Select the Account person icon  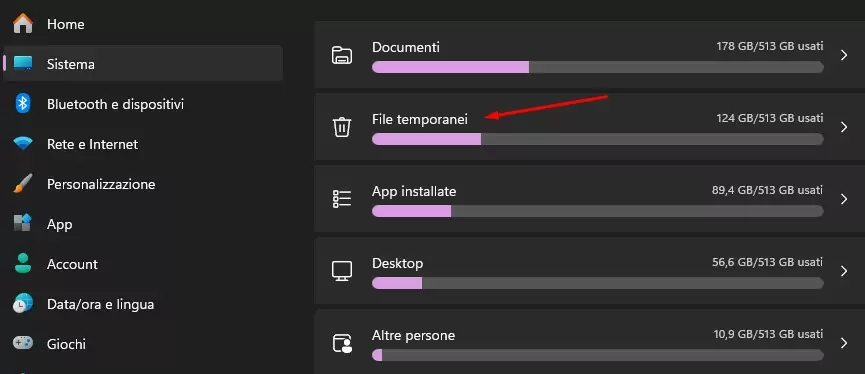click(23, 264)
